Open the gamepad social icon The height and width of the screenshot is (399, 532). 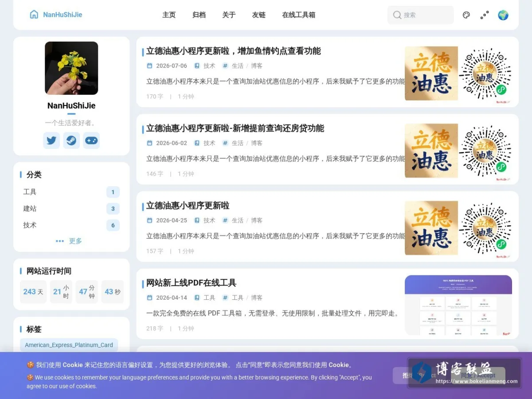tap(91, 141)
